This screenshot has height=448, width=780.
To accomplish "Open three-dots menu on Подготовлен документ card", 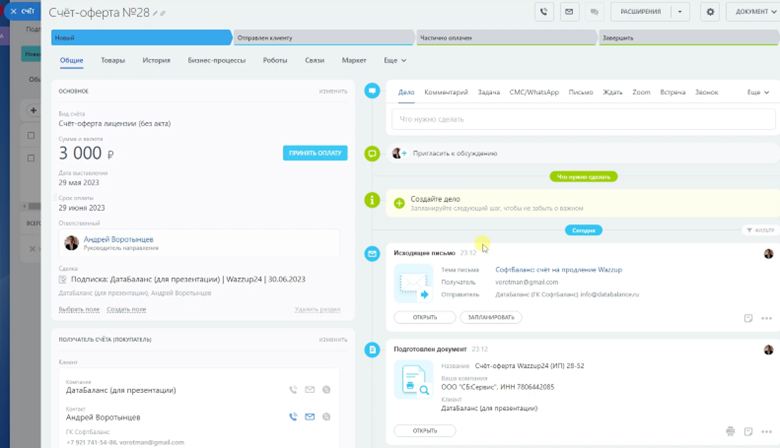I will pos(767,432).
